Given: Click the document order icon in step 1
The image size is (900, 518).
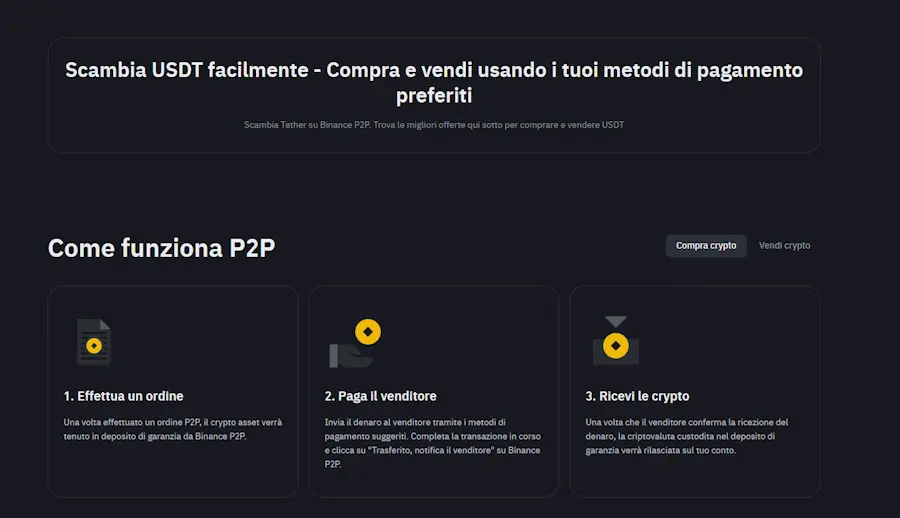Looking at the screenshot, I should coord(94,342).
